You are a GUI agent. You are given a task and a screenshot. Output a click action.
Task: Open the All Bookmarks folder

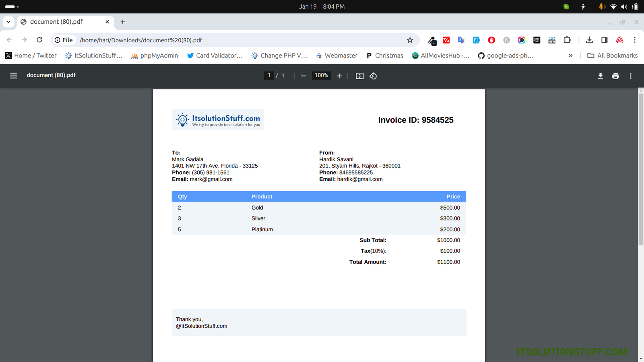[612, 56]
